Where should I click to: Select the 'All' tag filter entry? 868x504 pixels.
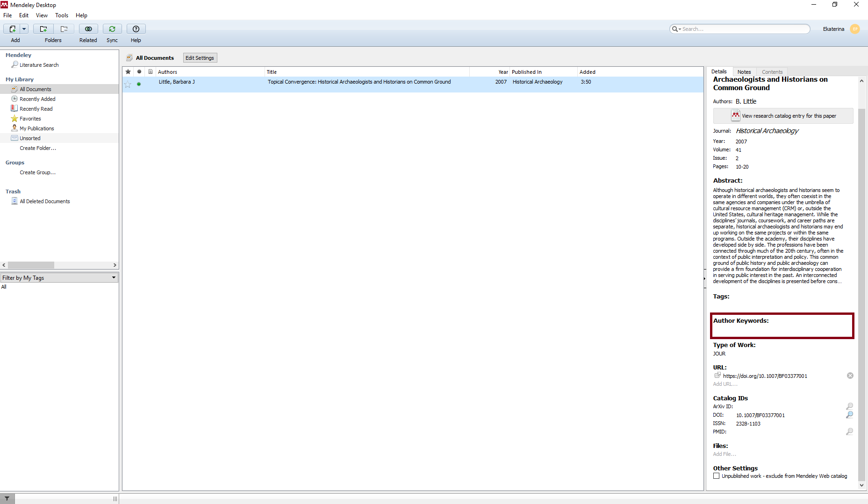(x=4, y=287)
